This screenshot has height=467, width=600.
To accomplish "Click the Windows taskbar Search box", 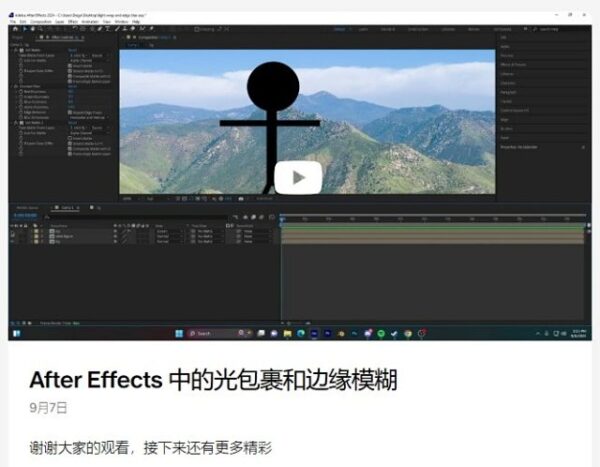I will (x=220, y=333).
